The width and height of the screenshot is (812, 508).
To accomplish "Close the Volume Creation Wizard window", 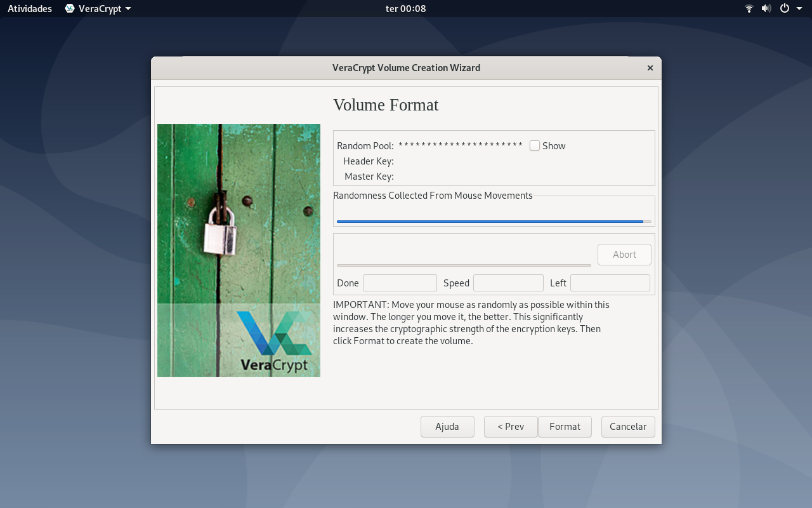I will (x=650, y=68).
